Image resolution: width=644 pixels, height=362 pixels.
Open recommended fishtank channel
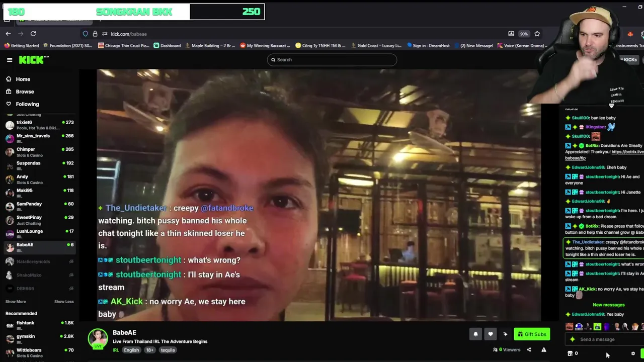pos(39,325)
